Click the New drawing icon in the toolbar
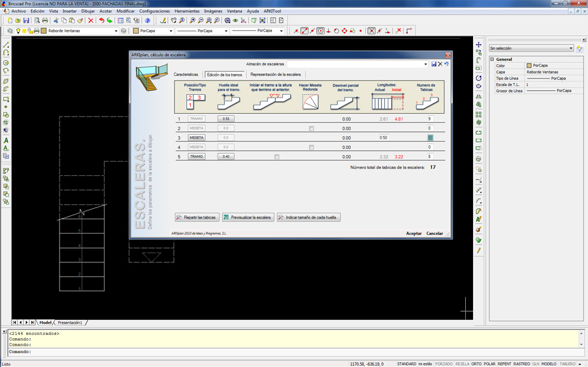The image size is (588, 367). (10, 20)
